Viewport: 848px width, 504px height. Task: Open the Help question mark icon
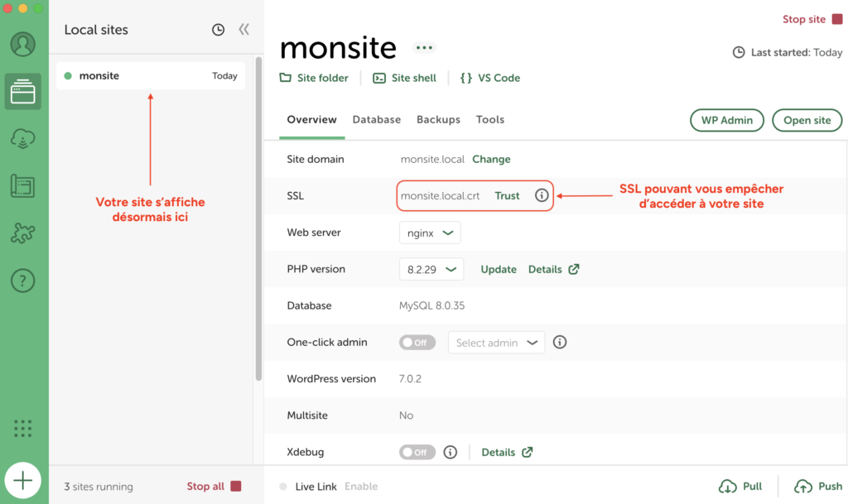(22, 281)
